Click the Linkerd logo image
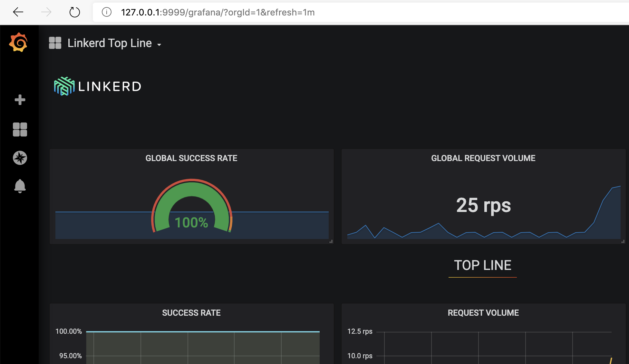This screenshot has width=629, height=364. click(97, 86)
